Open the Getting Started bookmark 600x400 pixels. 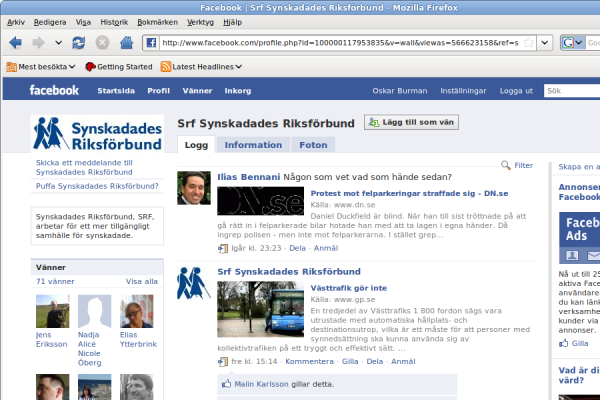click(119, 67)
